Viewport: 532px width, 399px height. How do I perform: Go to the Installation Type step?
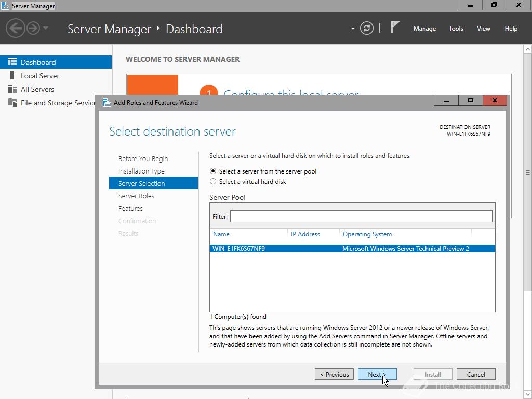[x=141, y=171]
